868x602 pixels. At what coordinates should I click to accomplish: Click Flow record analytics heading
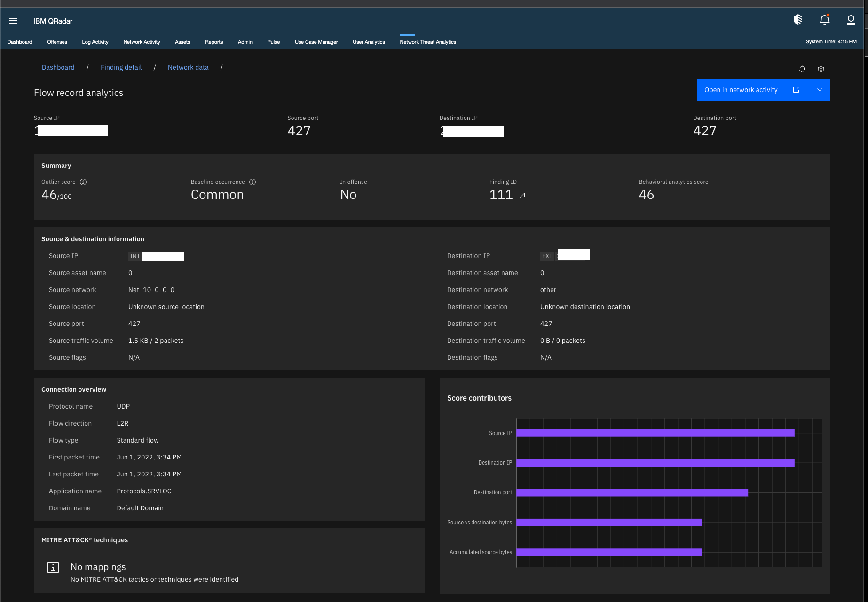(x=79, y=93)
